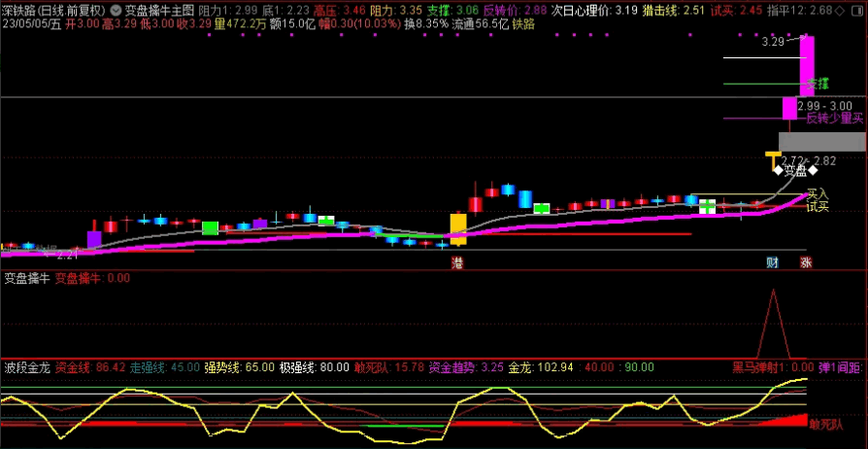This screenshot has height=449, width=868.
Task: Toggle the side panel icon at top right
Action: click(858, 10)
